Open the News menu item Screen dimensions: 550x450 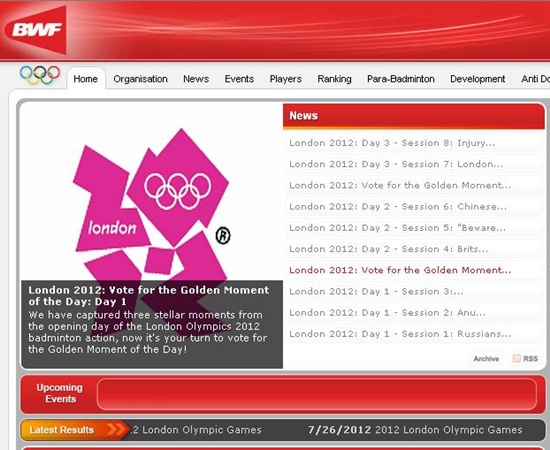coord(196,79)
